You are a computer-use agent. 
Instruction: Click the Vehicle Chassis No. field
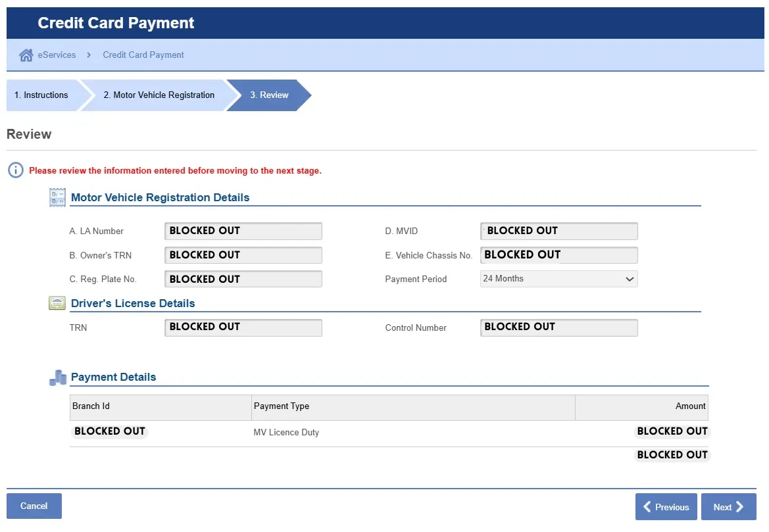coord(558,255)
